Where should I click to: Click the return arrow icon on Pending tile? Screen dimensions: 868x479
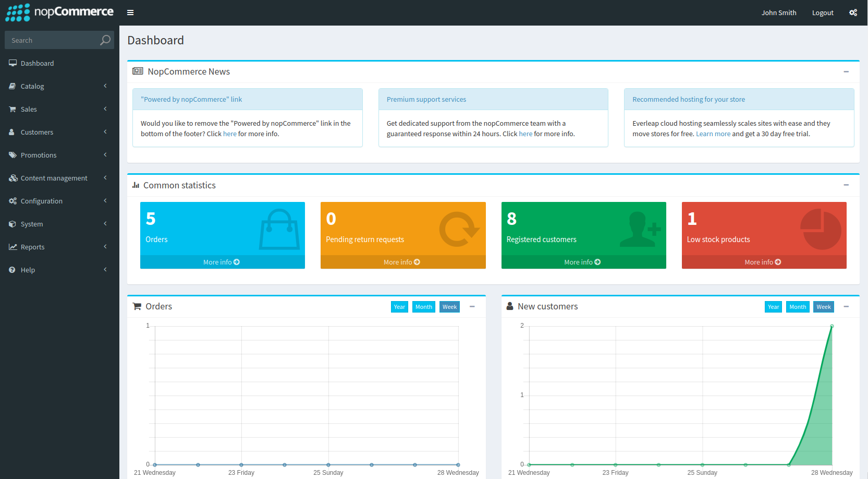pos(458,229)
